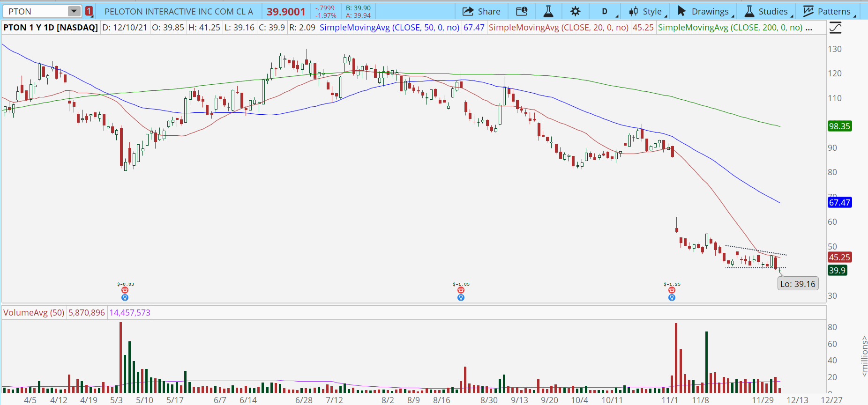Select the SimpleMovingAvg 50 study label

pos(389,28)
